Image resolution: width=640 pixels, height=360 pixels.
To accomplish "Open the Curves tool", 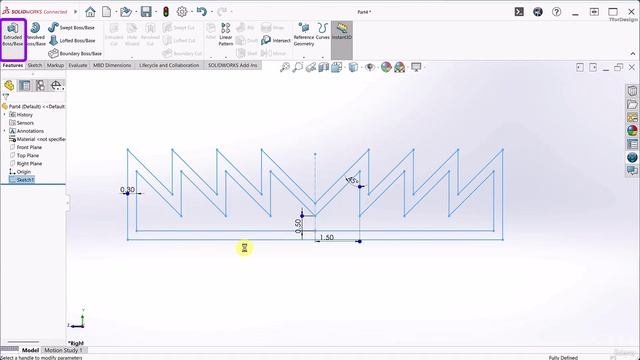I will (322, 31).
